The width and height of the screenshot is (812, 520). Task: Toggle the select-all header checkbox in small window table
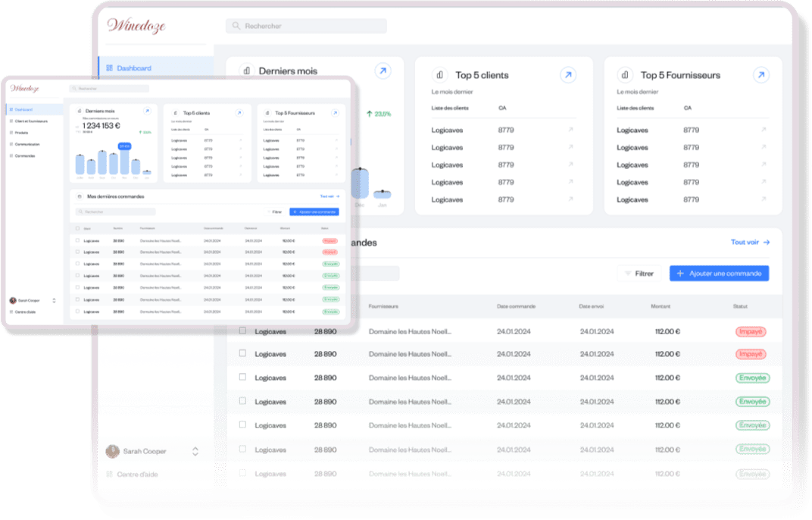pos(77,228)
